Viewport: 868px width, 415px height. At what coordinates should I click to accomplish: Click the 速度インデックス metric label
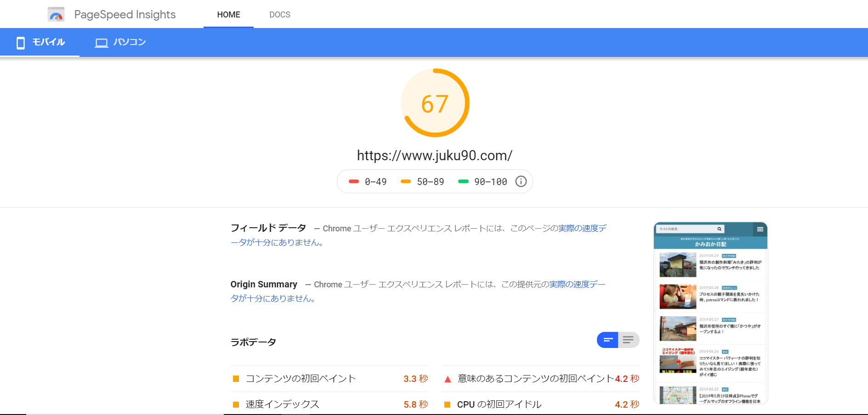(x=283, y=404)
